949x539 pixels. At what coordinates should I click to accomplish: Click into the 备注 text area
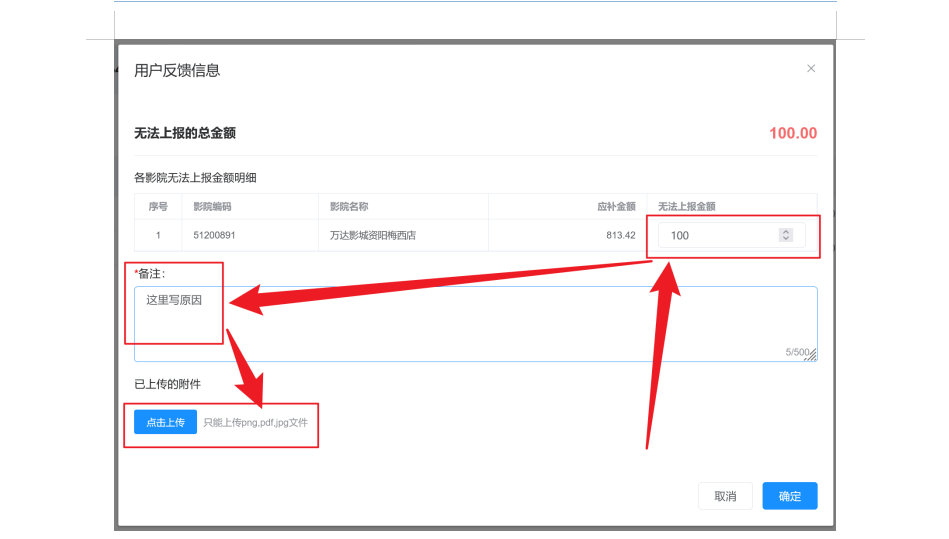pyautogui.click(x=475, y=323)
